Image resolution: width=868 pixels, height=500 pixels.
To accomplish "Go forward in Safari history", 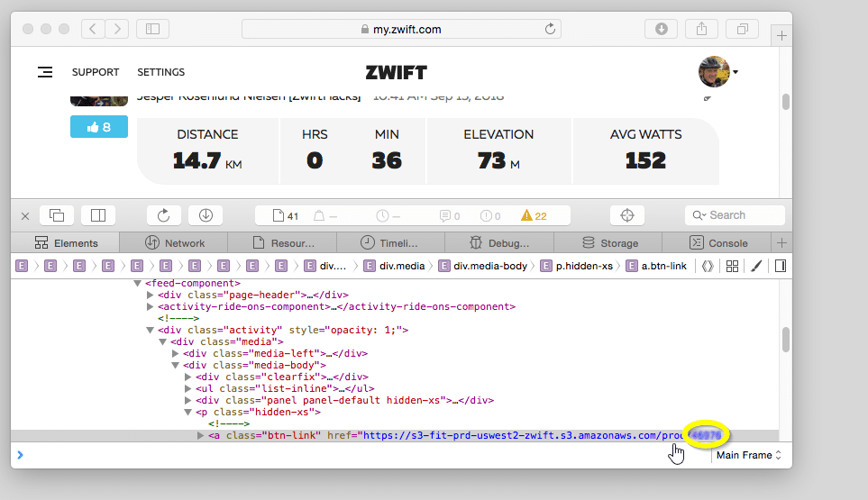I will point(117,29).
